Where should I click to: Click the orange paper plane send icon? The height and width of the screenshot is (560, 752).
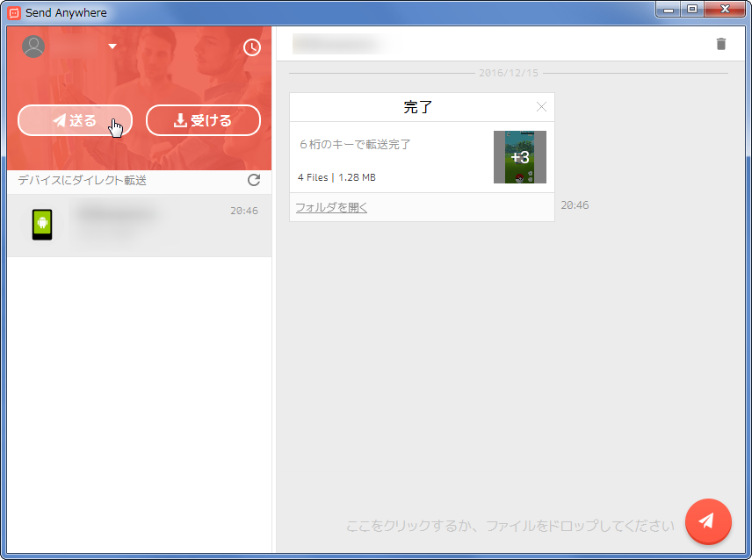(x=708, y=521)
